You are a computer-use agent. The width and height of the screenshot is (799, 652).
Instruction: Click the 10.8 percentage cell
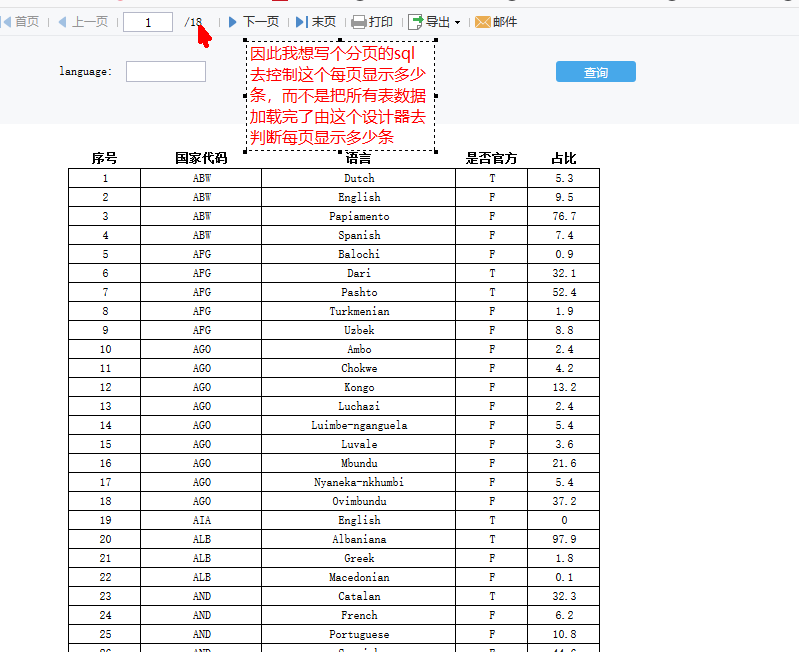[x=564, y=635]
